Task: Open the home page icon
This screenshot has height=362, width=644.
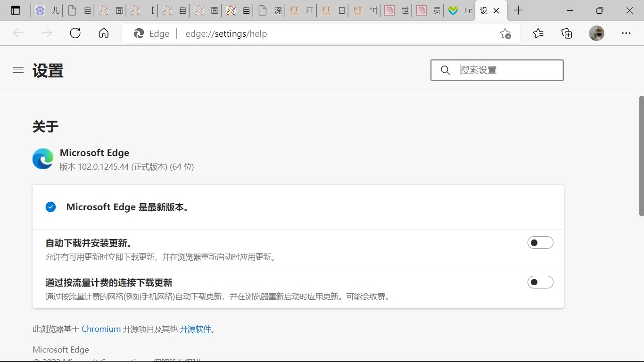Action: click(x=104, y=33)
